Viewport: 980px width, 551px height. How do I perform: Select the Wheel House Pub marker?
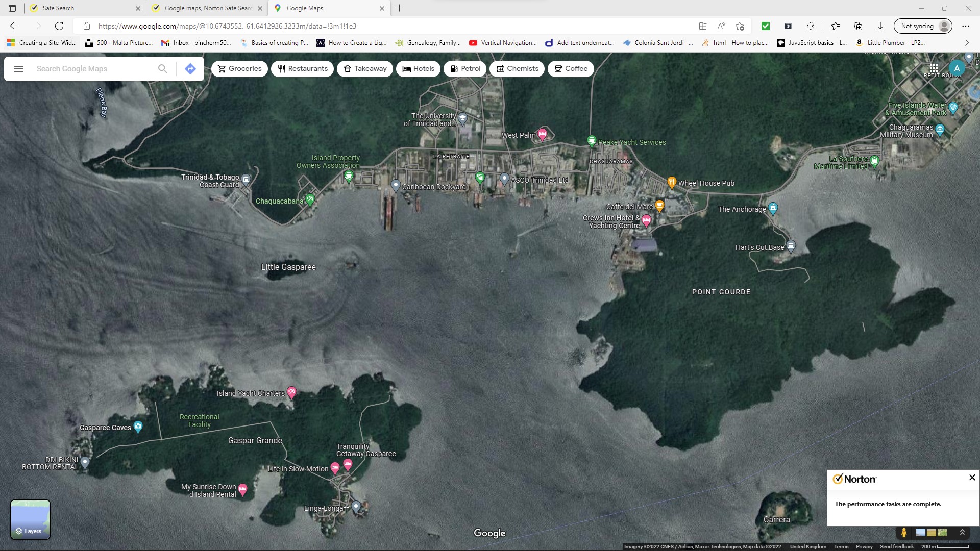[x=672, y=182]
